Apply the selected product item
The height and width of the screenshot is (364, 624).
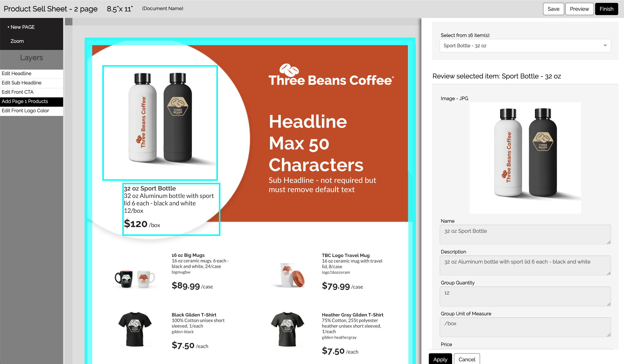pos(440,359)
